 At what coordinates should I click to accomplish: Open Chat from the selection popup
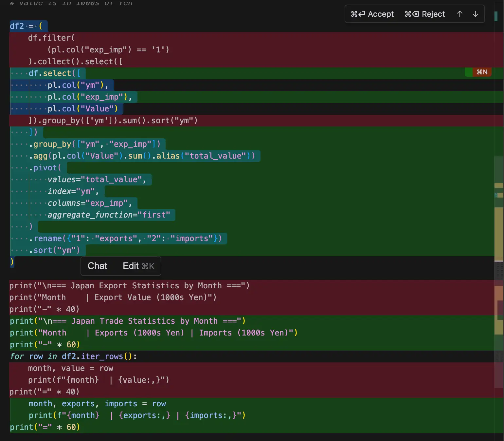(x=97, y=266)
